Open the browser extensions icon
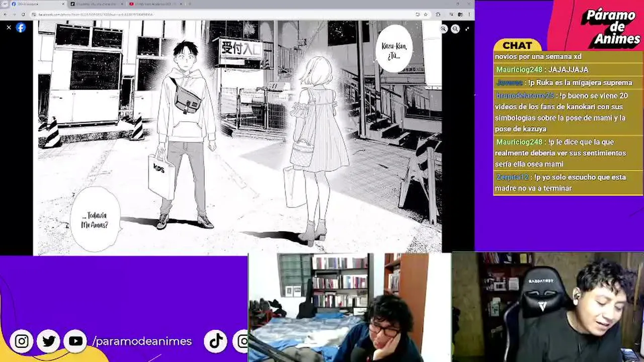The image size is (644, 362). pyautogui.click(x=438, y=14)
